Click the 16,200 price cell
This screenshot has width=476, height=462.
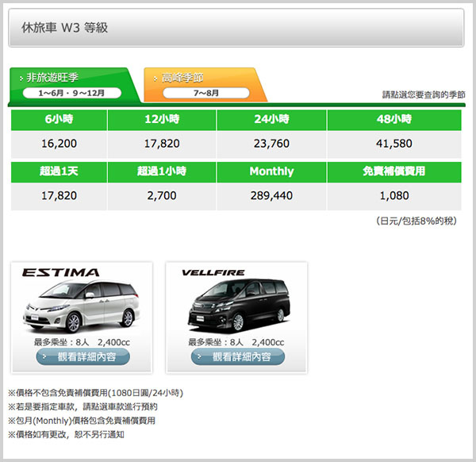coord(59,144)
